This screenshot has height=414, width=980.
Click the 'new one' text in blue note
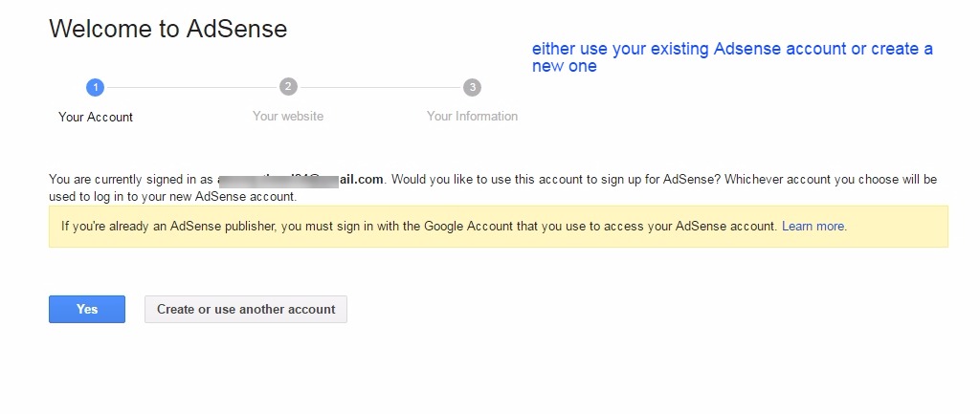(x=565, y=66)
